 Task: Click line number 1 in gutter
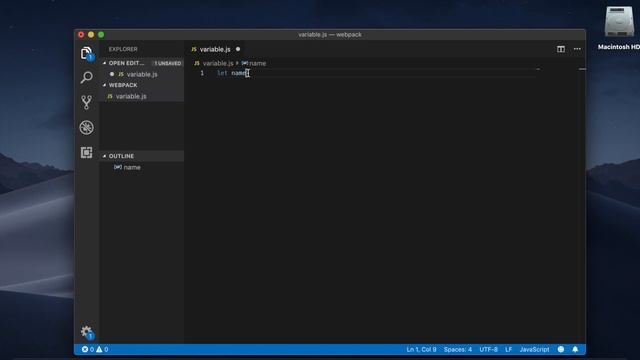coord(202,73)
